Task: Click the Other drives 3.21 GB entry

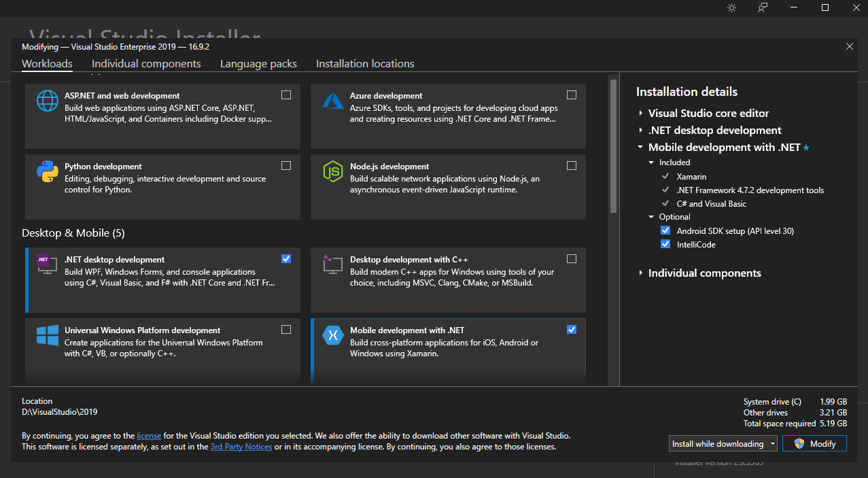Action: [x=795, y=412]
